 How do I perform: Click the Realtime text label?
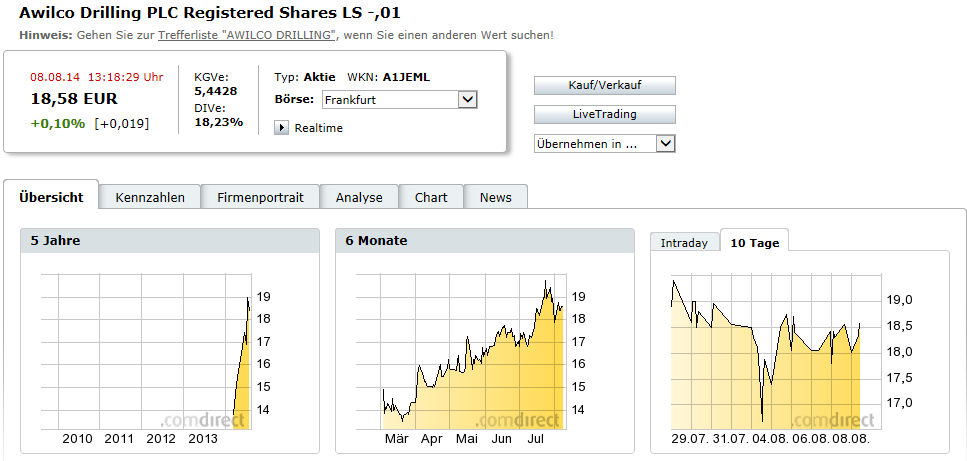[x=319, y=128]
